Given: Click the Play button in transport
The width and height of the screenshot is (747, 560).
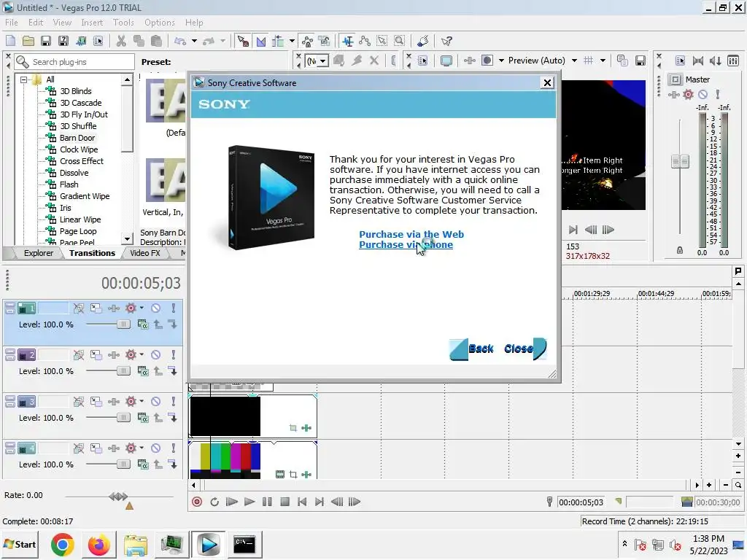Looking at the screenshot, I should [x=249, y=502].
